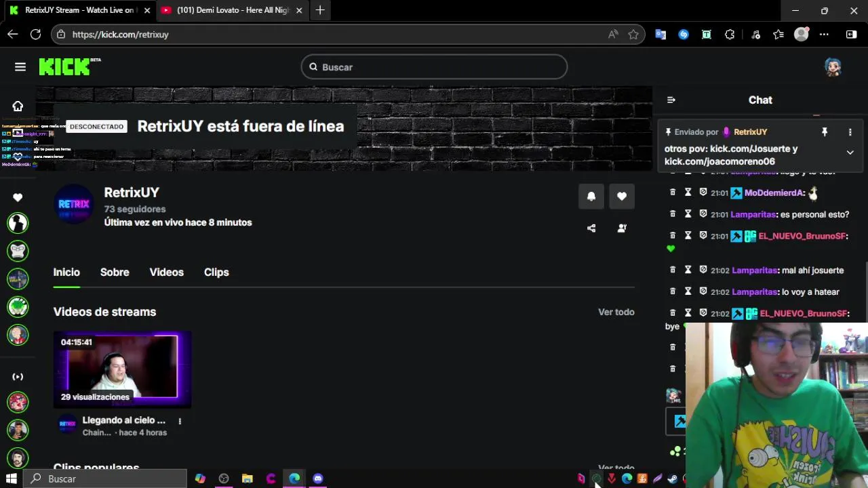Image resolution: width=868 pixels, height=488 pixels.
Task: Open the media control music icon
Action: click(x=755, y=34)
